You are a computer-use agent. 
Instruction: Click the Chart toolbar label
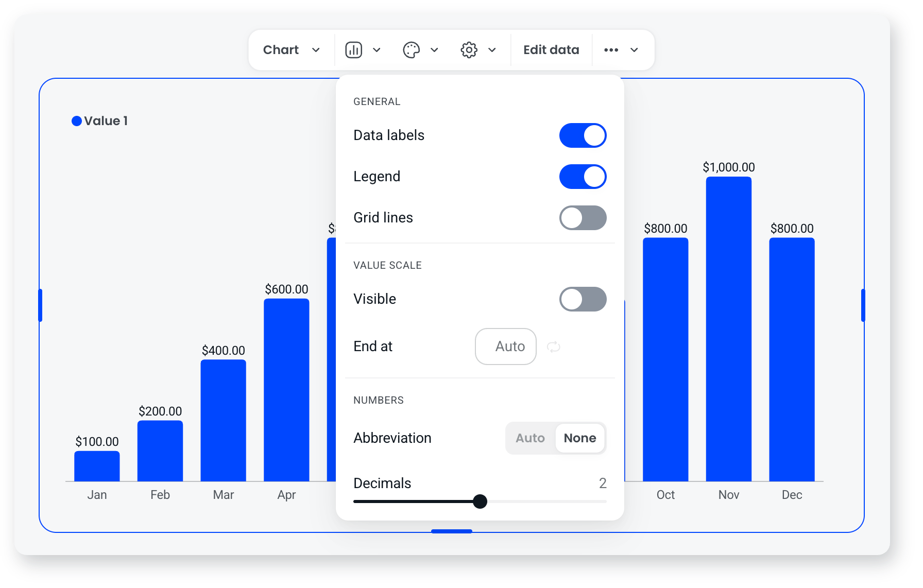[281, 50]
